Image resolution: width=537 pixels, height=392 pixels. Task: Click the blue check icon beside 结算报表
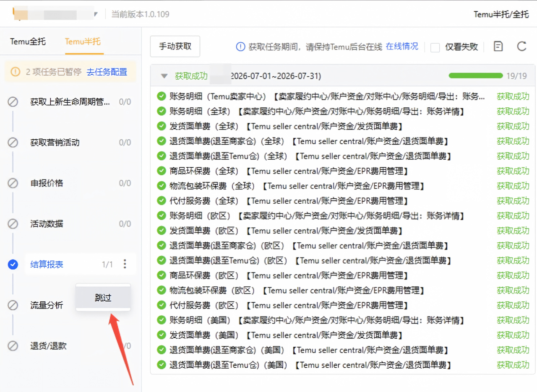click(x=13, y=264)
